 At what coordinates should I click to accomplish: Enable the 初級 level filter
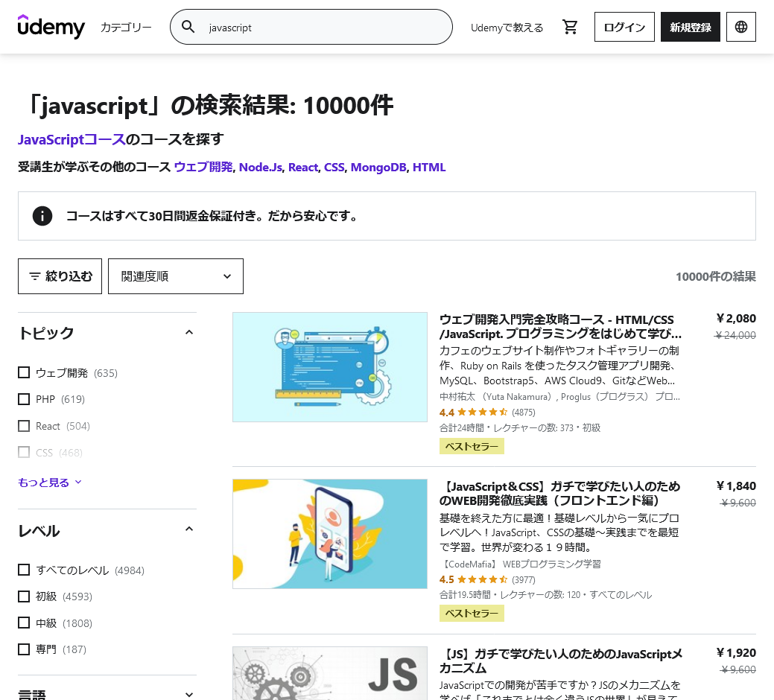pyautogui.click(x=24, y=596)
